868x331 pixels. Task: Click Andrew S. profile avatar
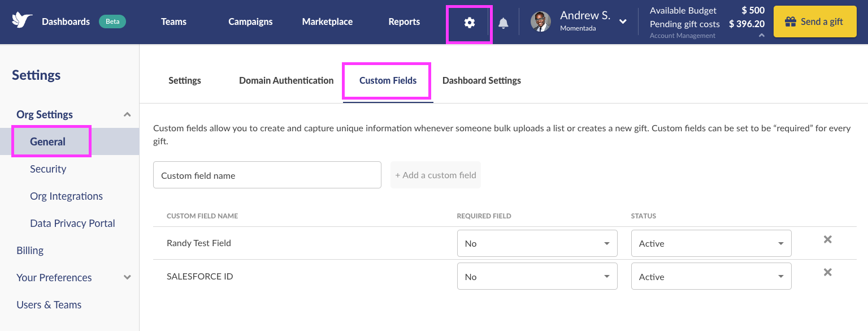pyautogui.click(x=541, y=22)
